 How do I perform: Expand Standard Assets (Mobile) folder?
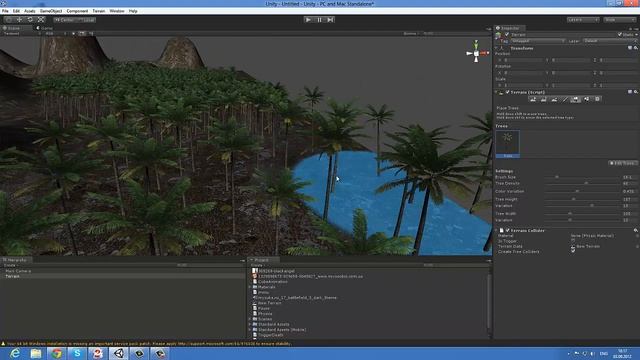pos(250,330)
